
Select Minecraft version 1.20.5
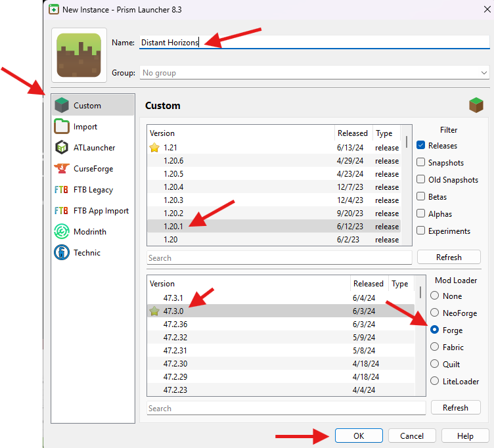pyautogui.click(x=274, y=174)
